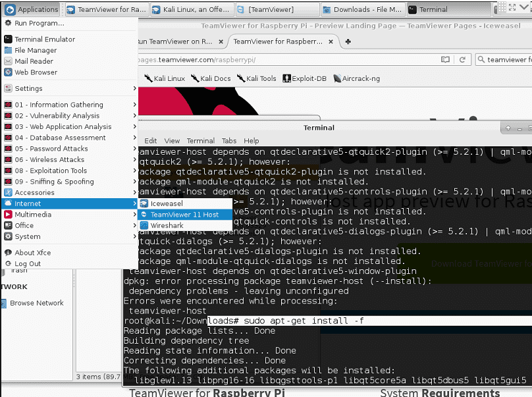
Task: Click the browser search field
Action: (x=507, y=60)
